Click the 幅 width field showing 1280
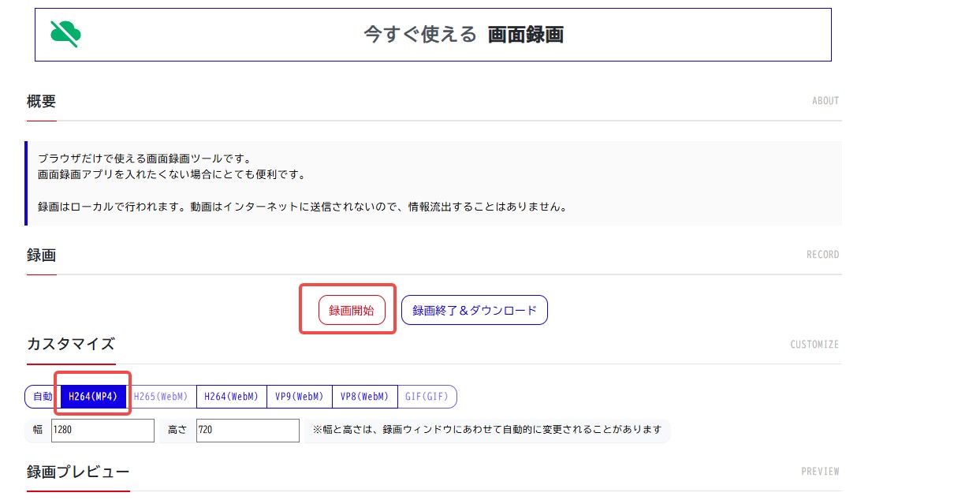The height and width of the screenshot is (500, 980). 102,431
